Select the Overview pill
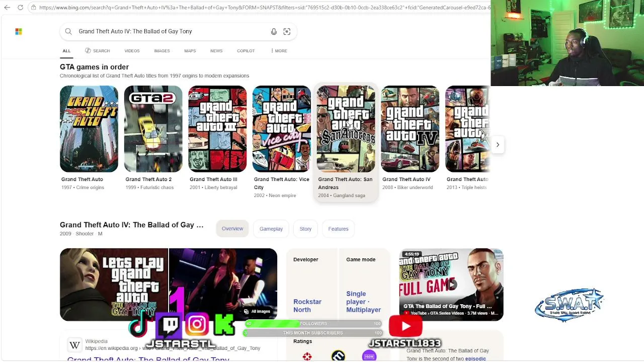Image resolution: width=644 pixels, height=362 pixels. click(x=232, y=229)
